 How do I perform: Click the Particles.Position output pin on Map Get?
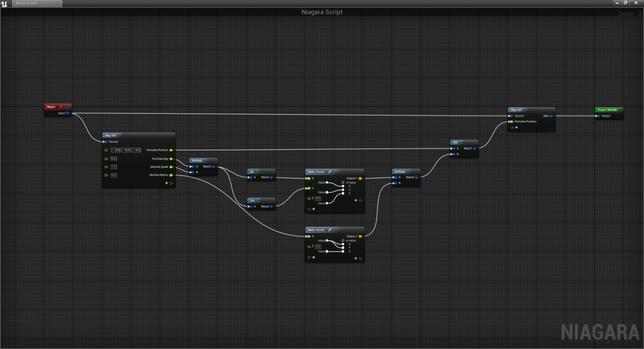171,150
